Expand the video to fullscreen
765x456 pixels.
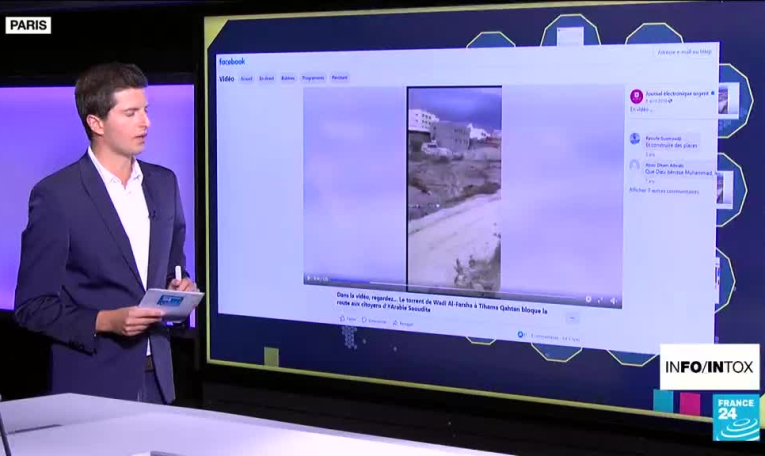(601, 300)
